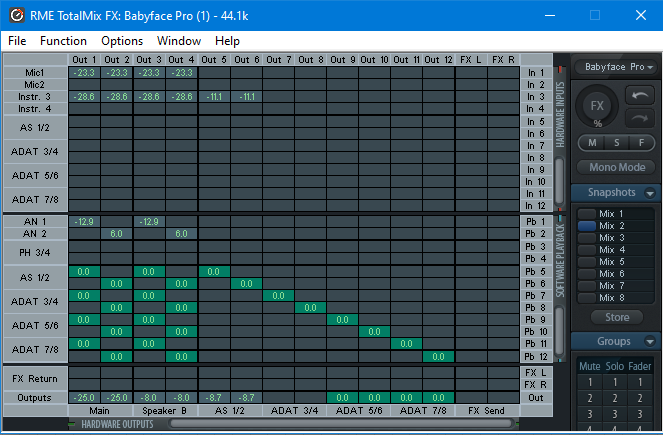
Task: Collapse the Groups panel arrow
Action: (x=650, y=341)
